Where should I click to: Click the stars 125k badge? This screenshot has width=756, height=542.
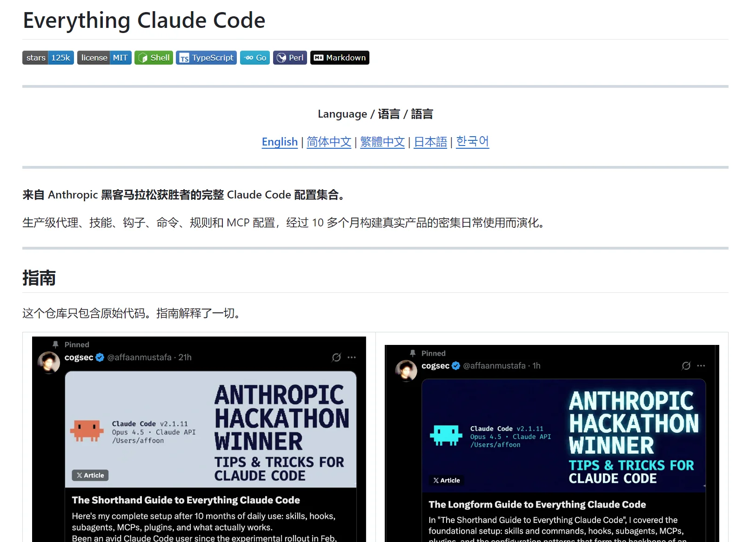click(47, 57)
